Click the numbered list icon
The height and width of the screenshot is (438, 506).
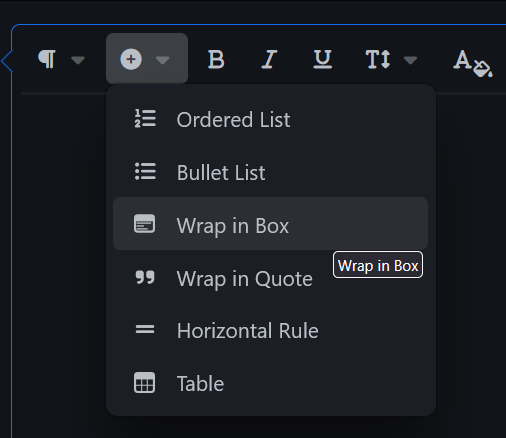[145, 119]
